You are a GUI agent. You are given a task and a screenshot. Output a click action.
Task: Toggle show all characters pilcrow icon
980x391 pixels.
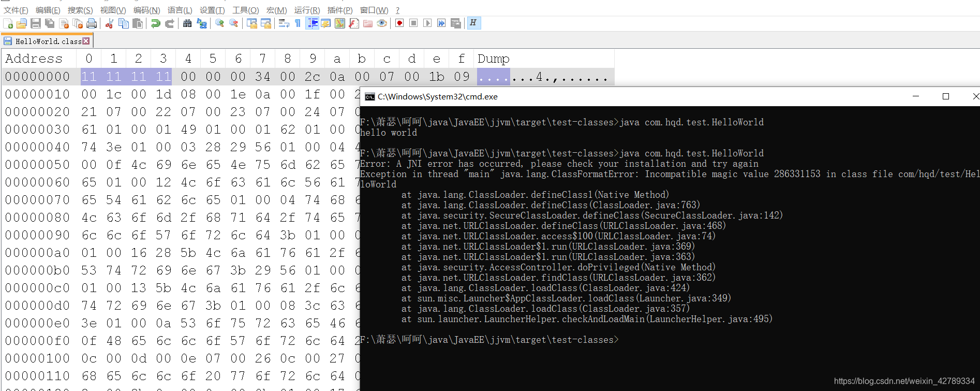coord(298,23)
